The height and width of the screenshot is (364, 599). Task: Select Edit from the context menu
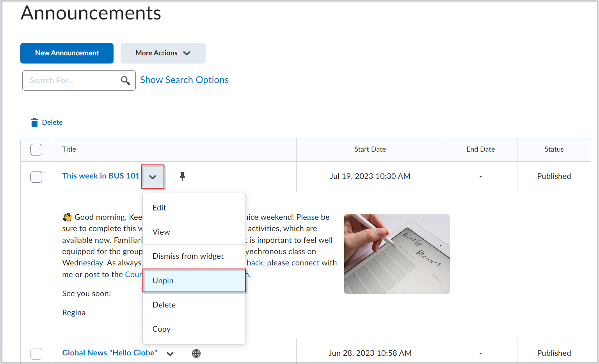tap(159, 207)
